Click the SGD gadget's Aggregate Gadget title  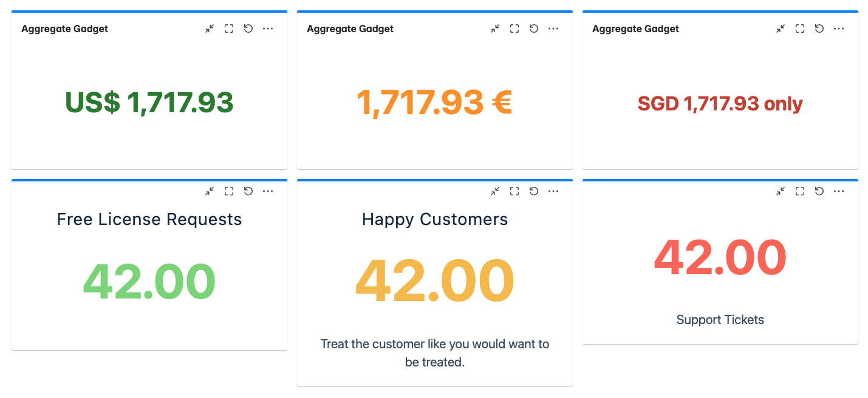[x=635, y=29]
